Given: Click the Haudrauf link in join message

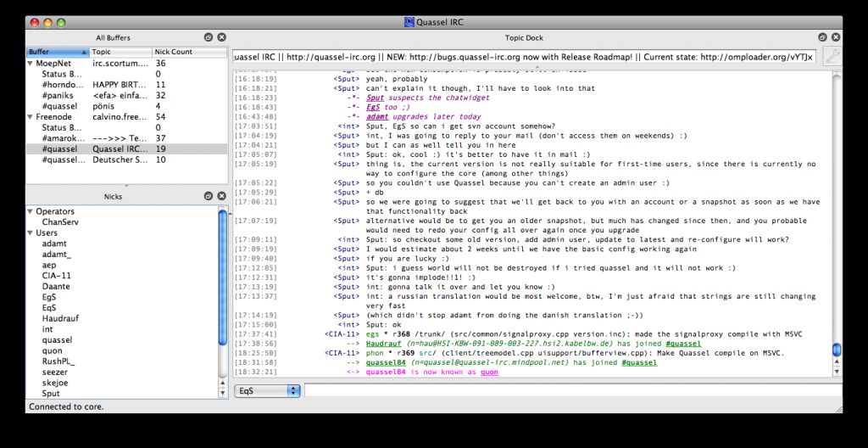Looking at the screenshot, I should point(386,344).
